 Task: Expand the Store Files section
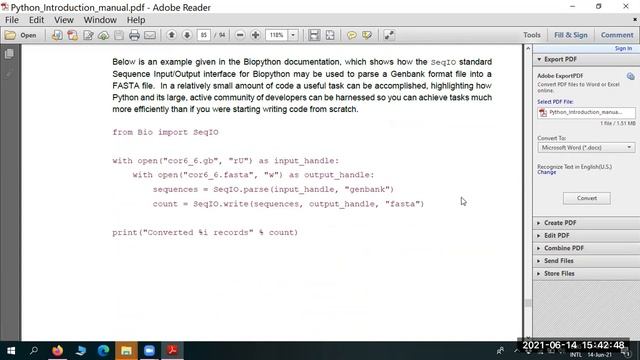point(586,273)
